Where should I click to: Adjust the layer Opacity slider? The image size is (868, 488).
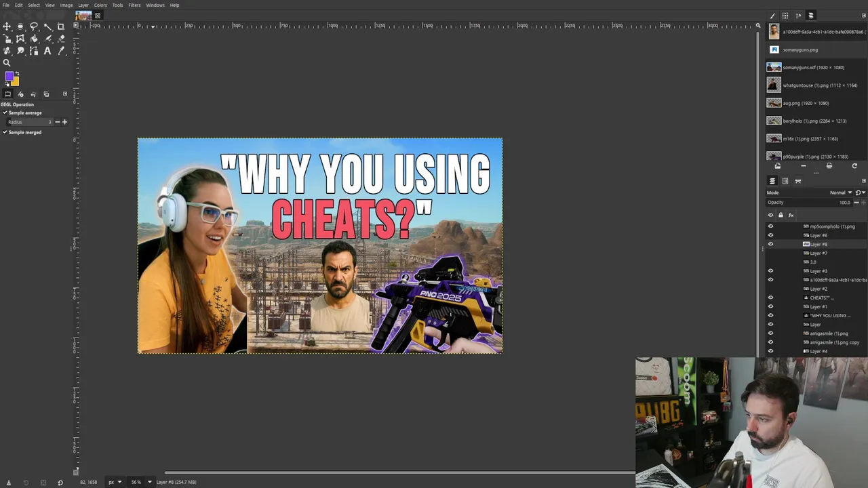[808, 203]
